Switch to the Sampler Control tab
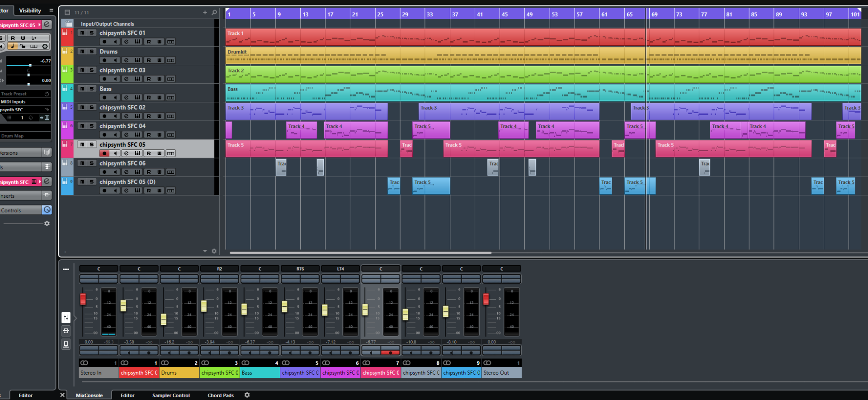The image size is (868, 400). (171, 395)
